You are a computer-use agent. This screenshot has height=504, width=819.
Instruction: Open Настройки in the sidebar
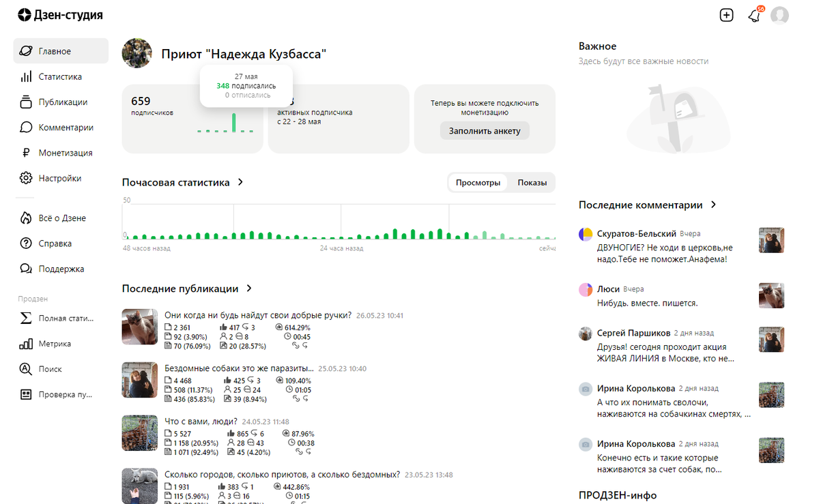point(61,178)
